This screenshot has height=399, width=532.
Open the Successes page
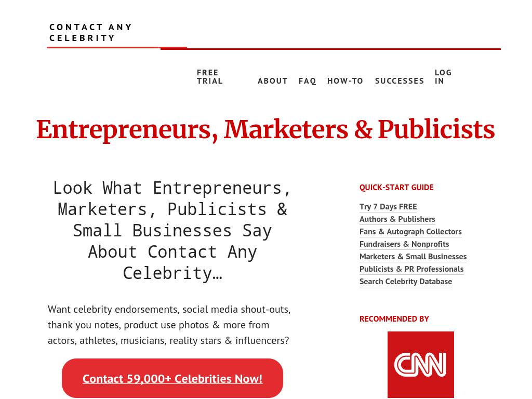[400, 81]
